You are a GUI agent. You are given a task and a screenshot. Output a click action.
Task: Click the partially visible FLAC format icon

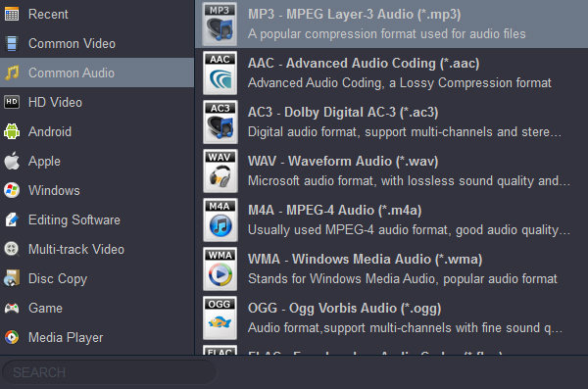(x=220, y=351)
